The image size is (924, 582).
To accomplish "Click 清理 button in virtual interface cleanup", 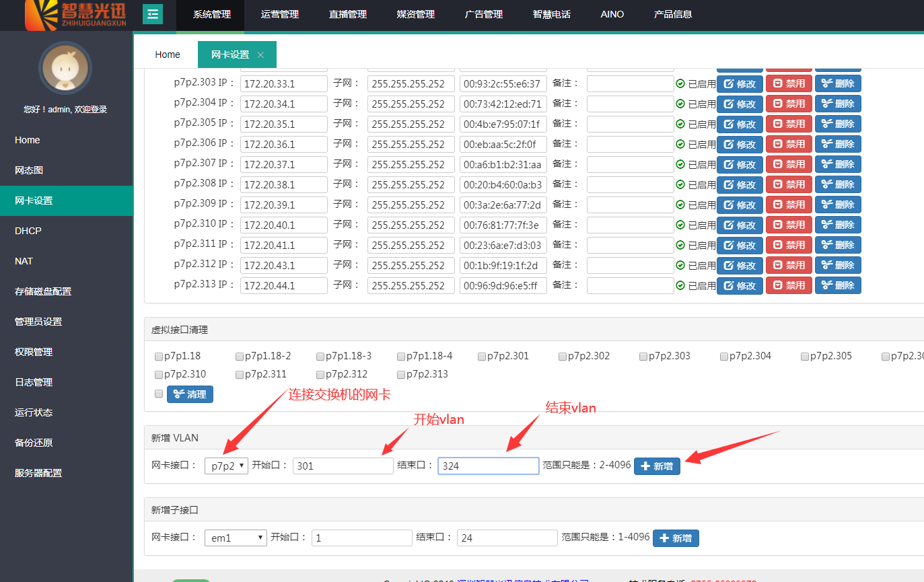I will click(190, 394).
